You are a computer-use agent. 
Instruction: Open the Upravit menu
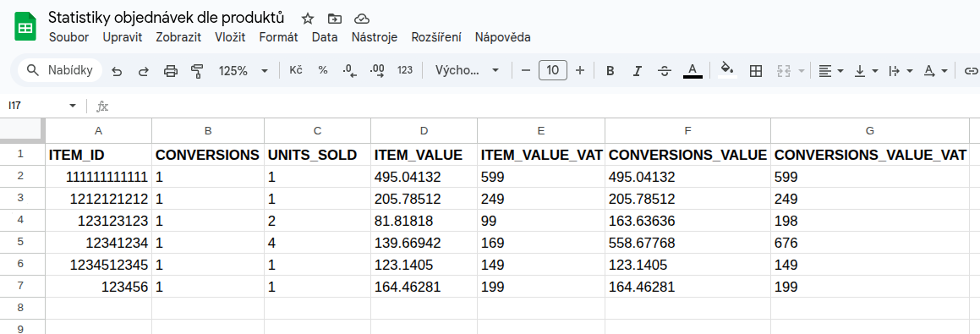point(123,37)
